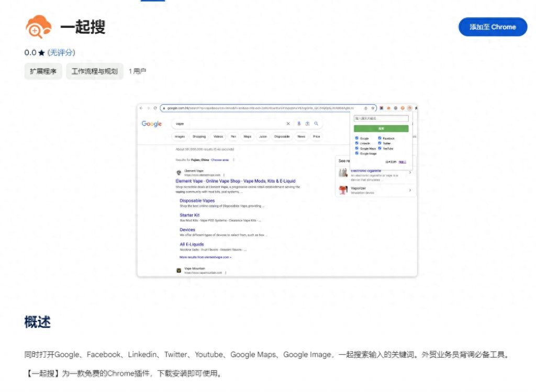Click the Google logo in preview
The width and height of the screenshot is (536, 392).
pyautogui.click(x=152, y=124)
